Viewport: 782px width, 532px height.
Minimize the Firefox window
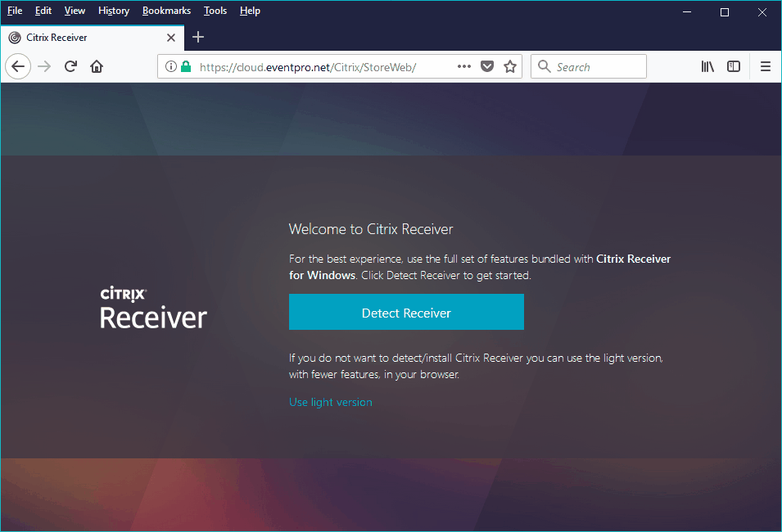[687, 12]
